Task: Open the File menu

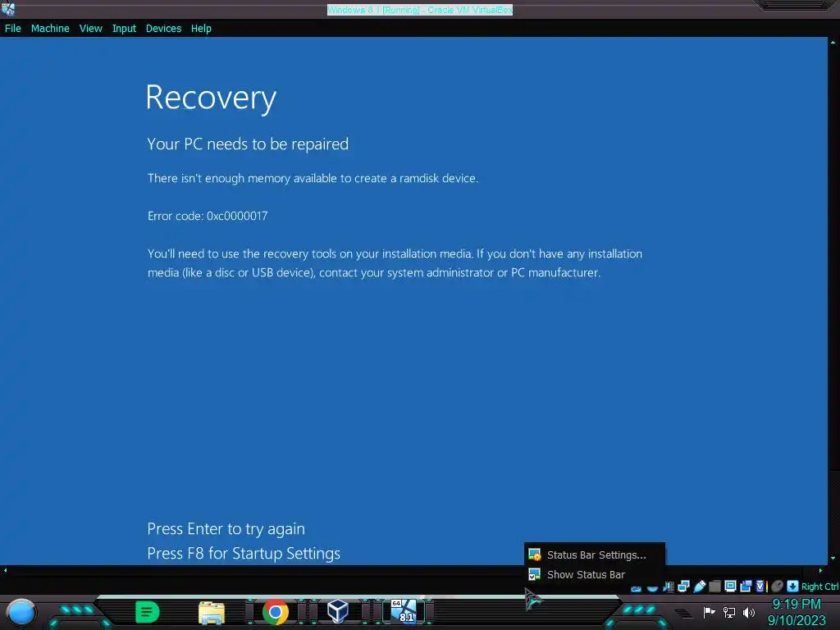Action: pyautogui.click(x=13, y=29)
